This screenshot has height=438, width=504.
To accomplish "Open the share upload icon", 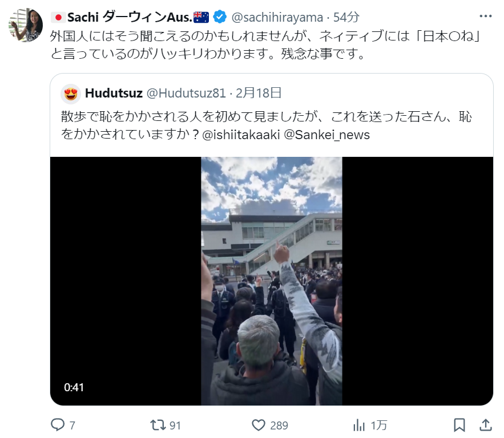I will (486, 425).
